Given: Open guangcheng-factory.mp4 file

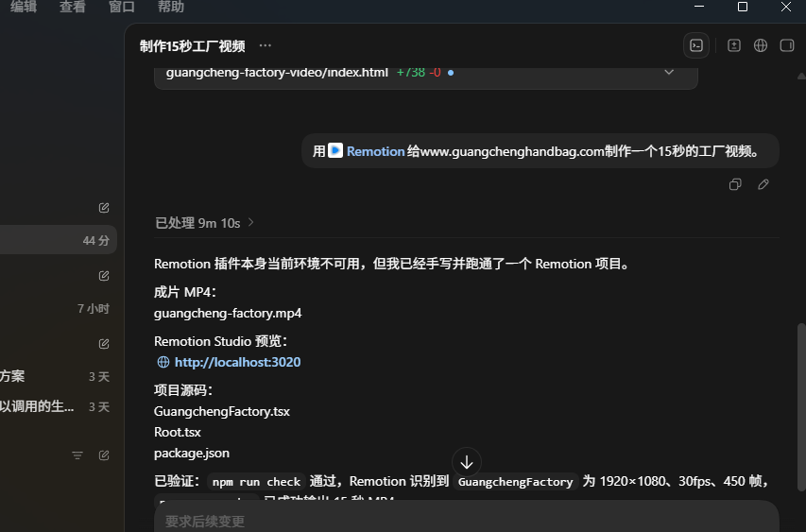Looking at the screenshot, I should [228, 313].
